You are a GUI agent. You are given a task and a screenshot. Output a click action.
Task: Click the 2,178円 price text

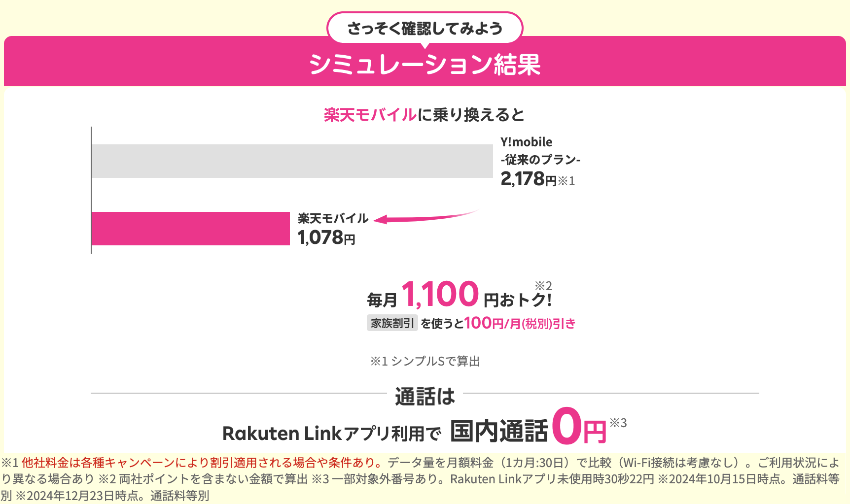(529, 179)
